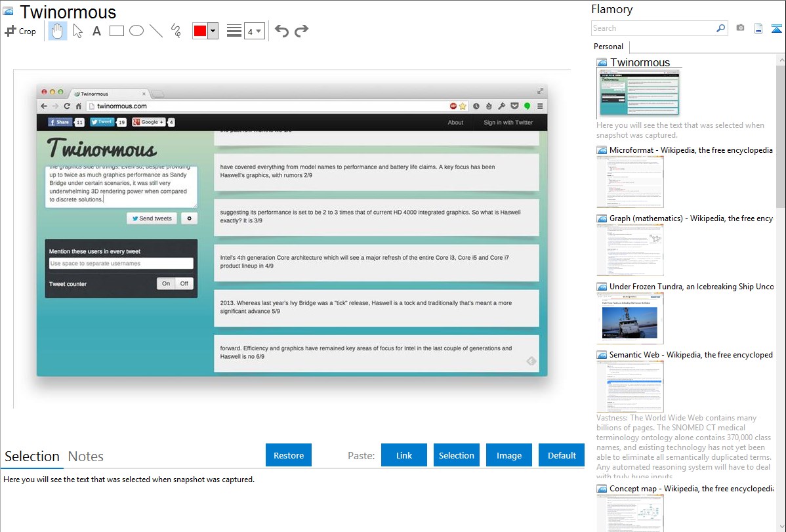Click the red color swatch
Screen dimensions: 786x532
(x=200, y=31)
